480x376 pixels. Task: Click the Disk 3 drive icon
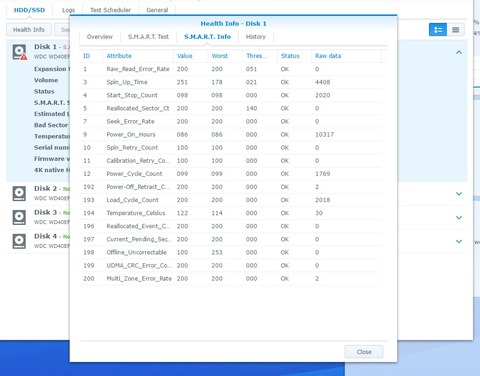(19, 217)
